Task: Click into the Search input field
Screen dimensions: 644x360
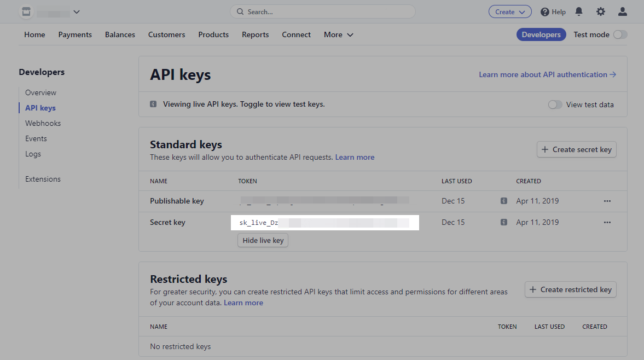Action: 323,11
